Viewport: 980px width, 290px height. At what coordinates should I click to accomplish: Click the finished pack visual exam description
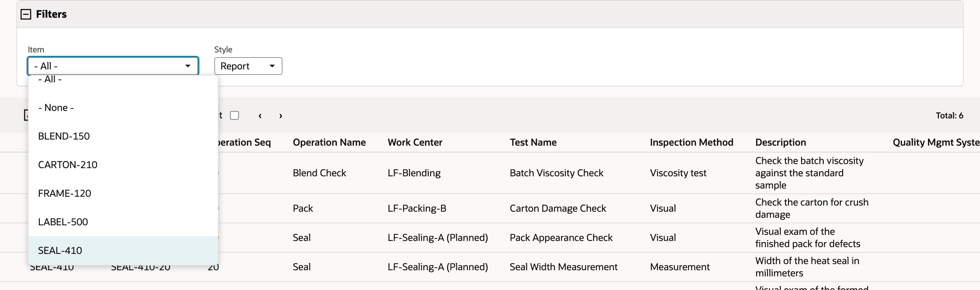[x=808, y=238]
